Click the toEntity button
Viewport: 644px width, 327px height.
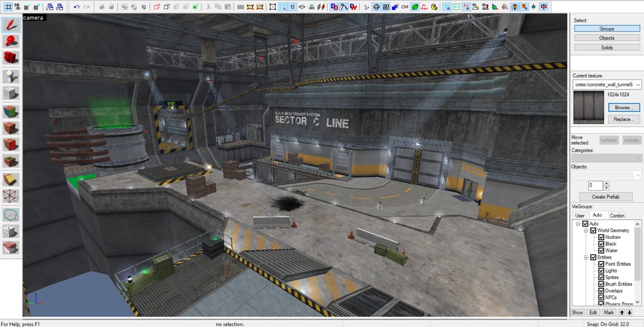[x=632, y=140]
